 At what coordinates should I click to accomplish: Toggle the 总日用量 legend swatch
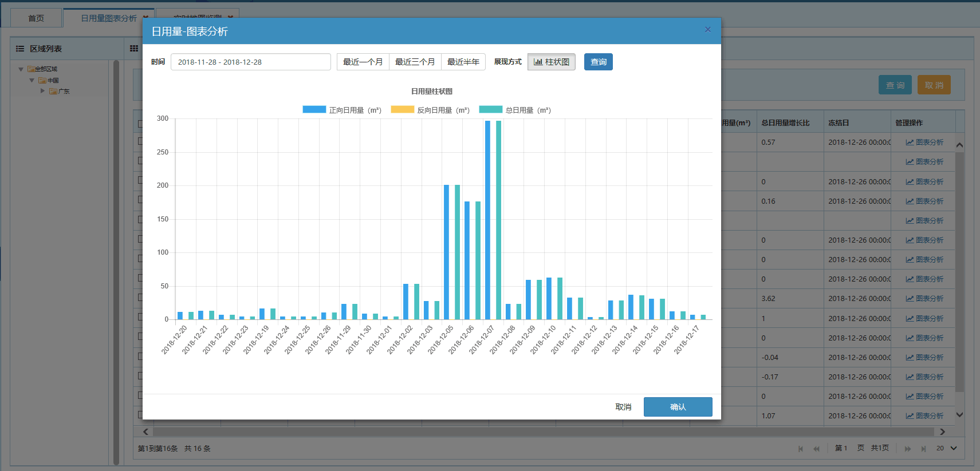coord(490,109)
